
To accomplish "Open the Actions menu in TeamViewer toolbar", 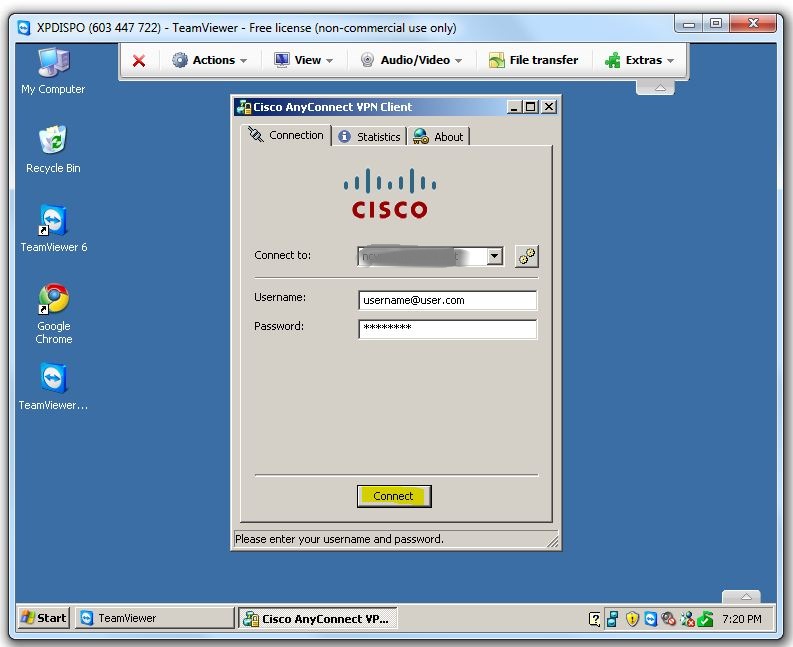I will point(209,60).
